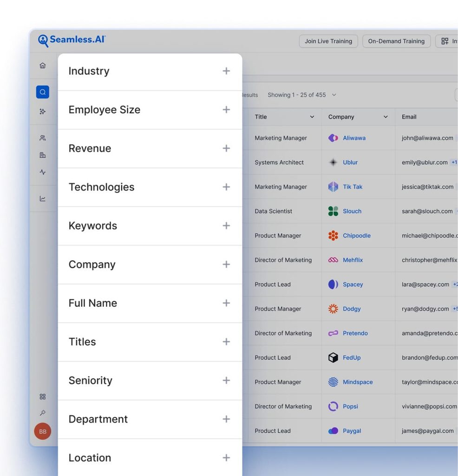Click the Dodgy company logo

333,309
